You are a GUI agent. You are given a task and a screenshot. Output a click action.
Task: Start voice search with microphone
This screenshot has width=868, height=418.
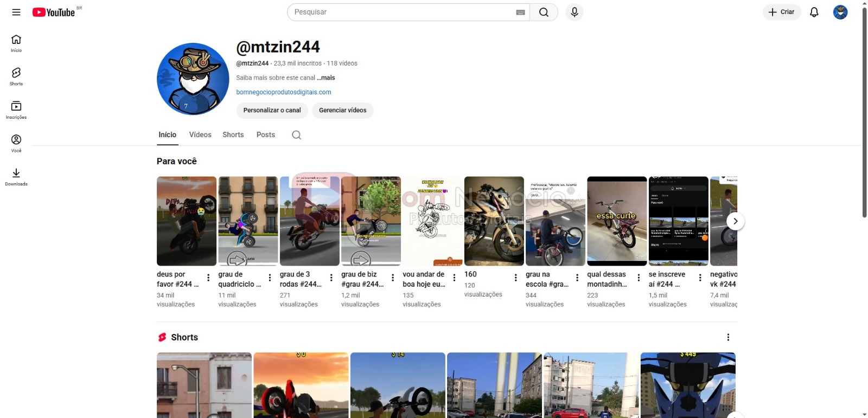[574, 12]
